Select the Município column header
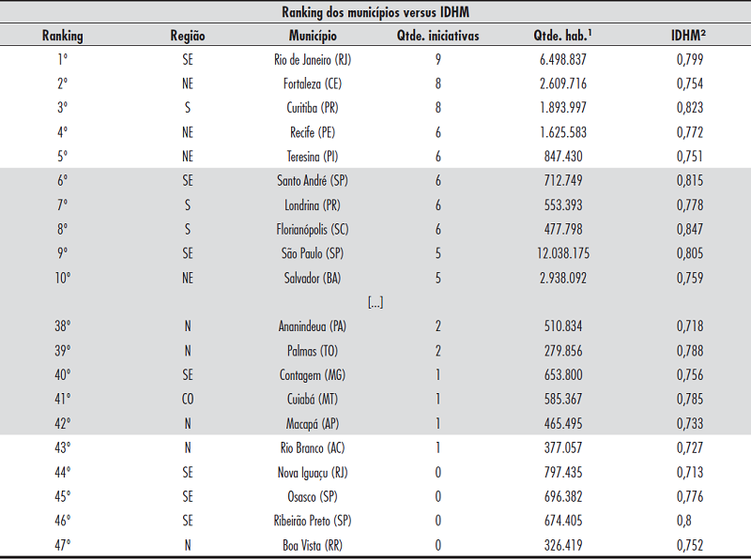Screen dimensions: 751x560 [313, 36]
